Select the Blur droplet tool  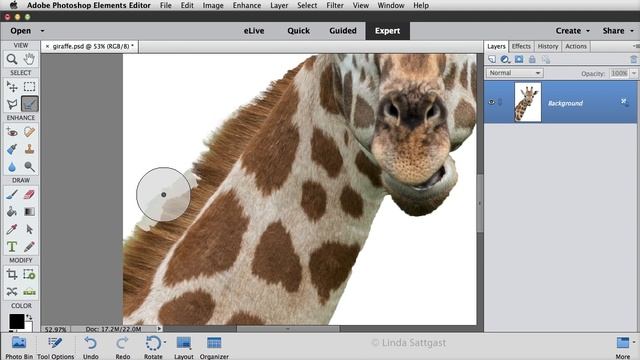pyautogui.click(x=12, y=167)
